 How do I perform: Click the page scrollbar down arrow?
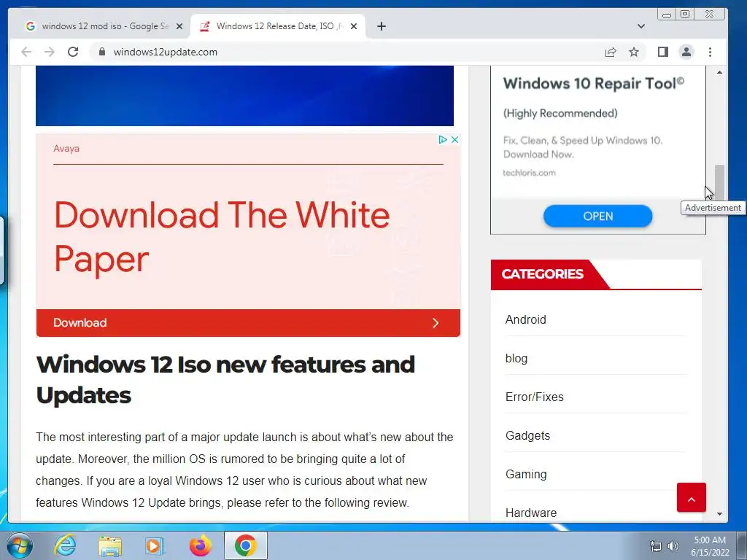719,514
